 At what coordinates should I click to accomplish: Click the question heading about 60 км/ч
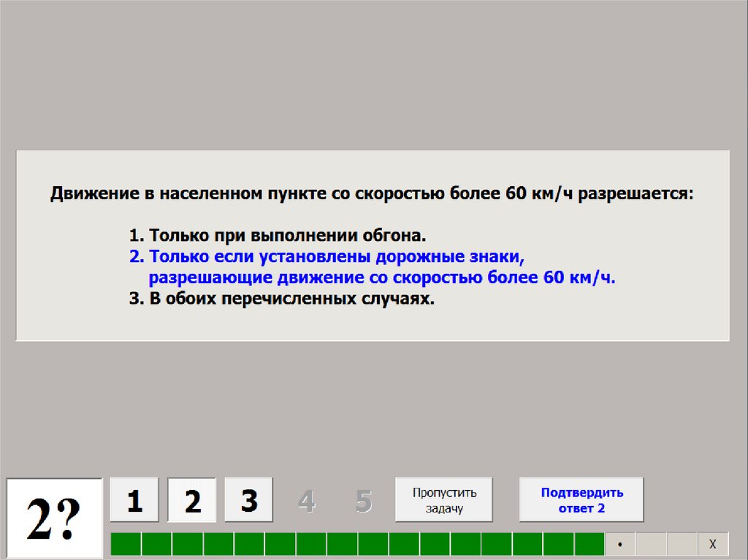372,195
